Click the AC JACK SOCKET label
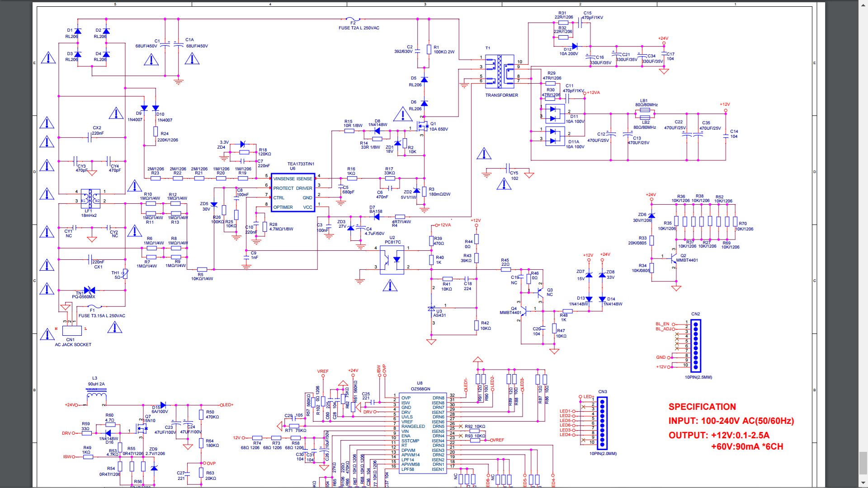The width and height of the screenshot is (868, 488). (x=73, y=345)
